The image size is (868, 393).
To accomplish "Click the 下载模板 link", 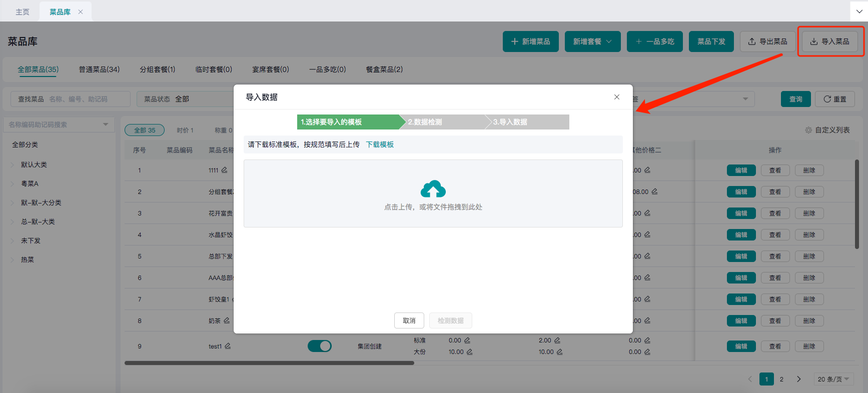I will pos(380,144).
